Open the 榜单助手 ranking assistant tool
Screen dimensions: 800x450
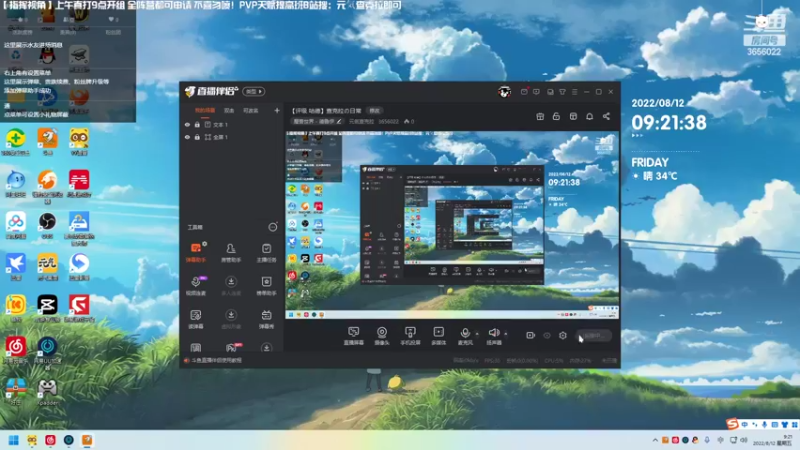(x=266, y=286)
